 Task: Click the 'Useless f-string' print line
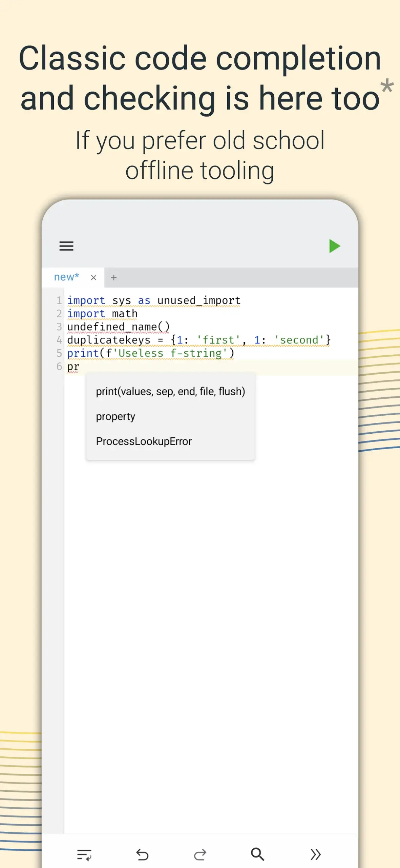(x=150, y=353)
